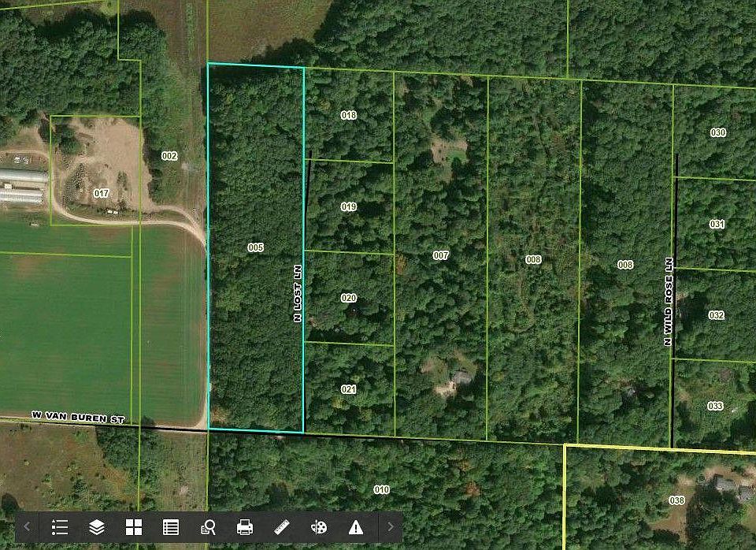Viewport: 756px width, 550px height.
Task: Select parcel 007 in the map
Action: [x=440, y=255]
